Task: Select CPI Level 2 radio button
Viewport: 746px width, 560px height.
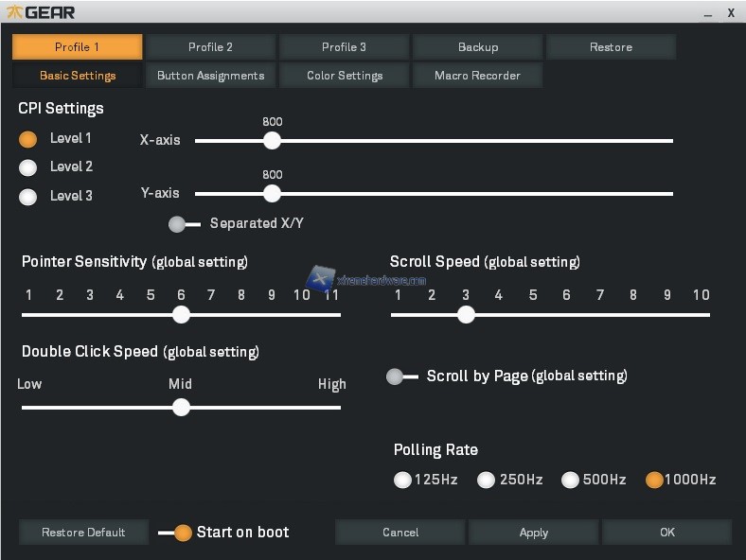Action: tap(28, 167)
